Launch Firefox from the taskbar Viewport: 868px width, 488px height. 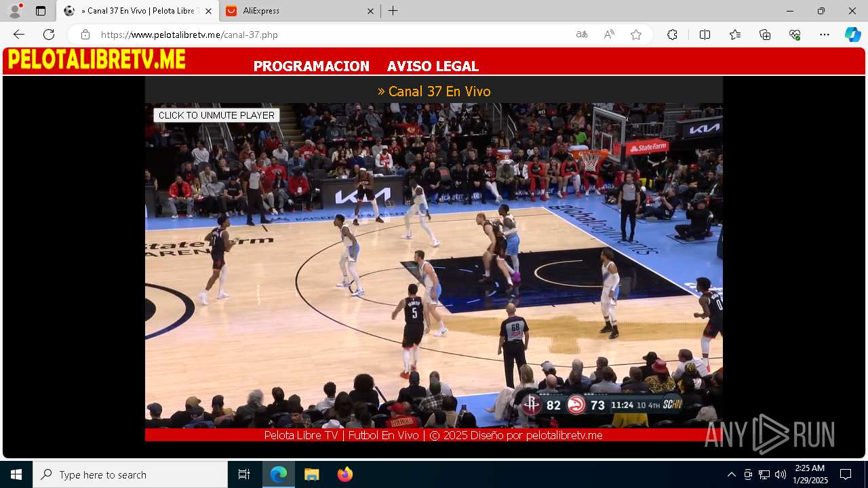tap(344, 474)
